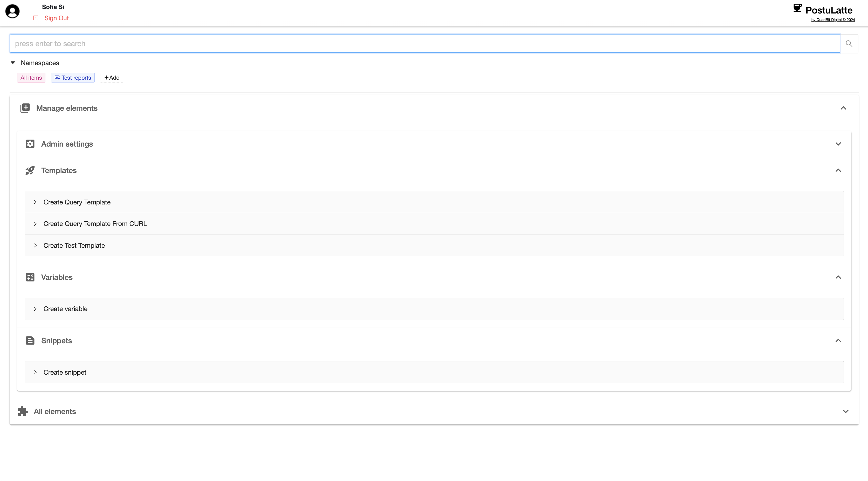Expand the Admin settings section chevron
The height and width of the screenshot is (481, 868).
point(838,143)
